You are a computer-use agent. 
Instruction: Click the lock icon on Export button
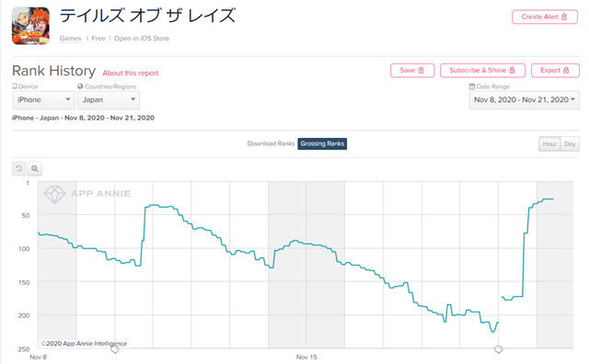click(566, 70)
